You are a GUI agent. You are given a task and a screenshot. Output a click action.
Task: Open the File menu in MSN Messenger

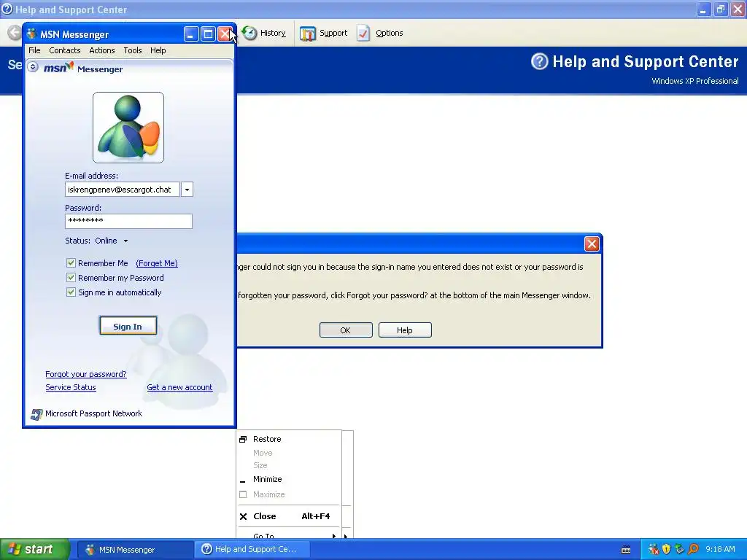pyautogui.click(x=34, y=50)
